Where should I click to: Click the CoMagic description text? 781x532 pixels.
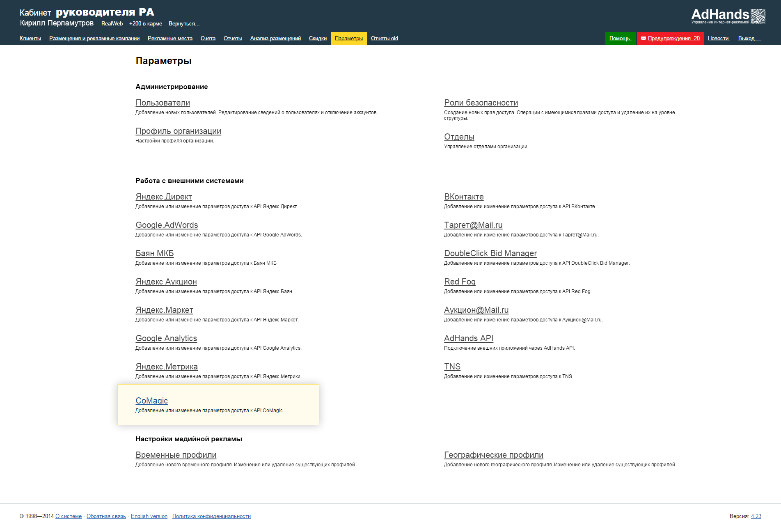[210, 410]
